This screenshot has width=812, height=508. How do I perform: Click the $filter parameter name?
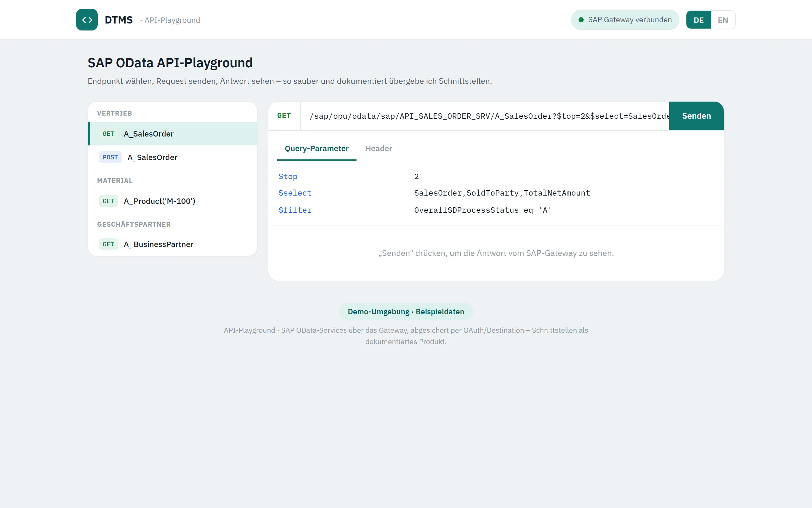coord(295,210)
